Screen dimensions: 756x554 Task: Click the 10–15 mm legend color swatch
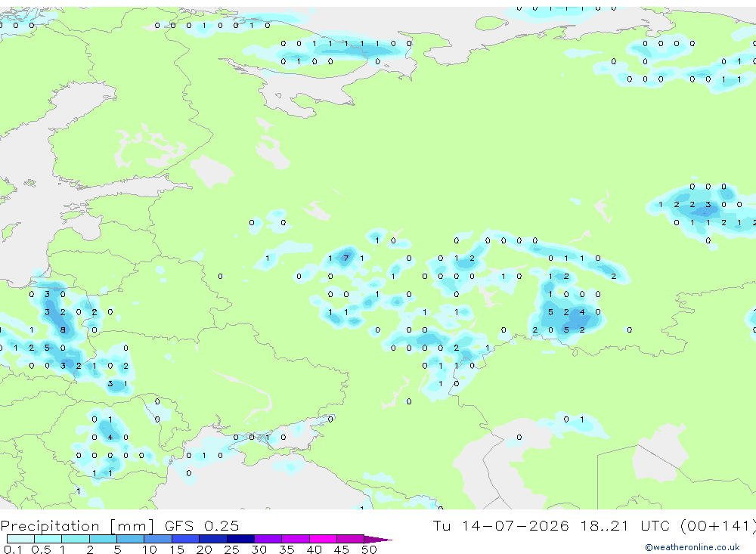pyautogui.click(x=158, y=539)
